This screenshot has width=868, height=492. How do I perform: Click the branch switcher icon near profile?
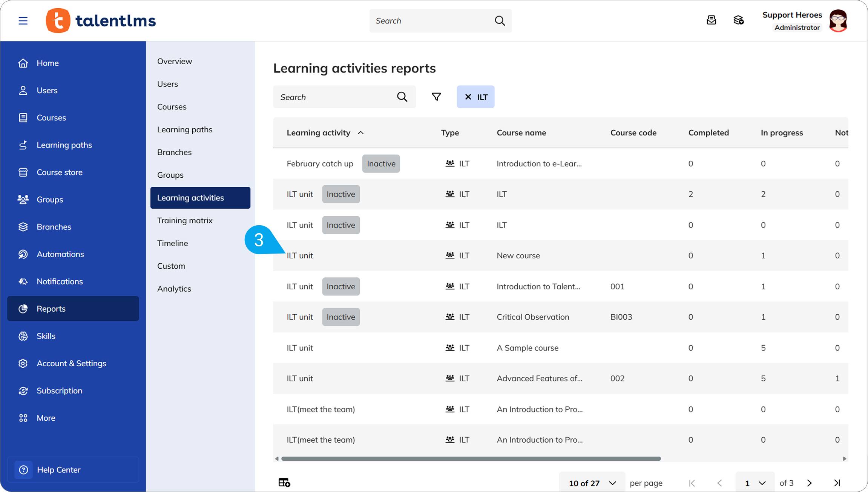point(738,20)
